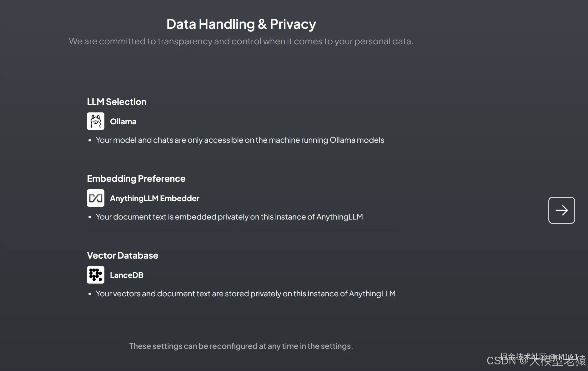Click the vectors stored privately bullet text
Image resolution: width=588 pixels, height=371 pixels.
(246, 294)
